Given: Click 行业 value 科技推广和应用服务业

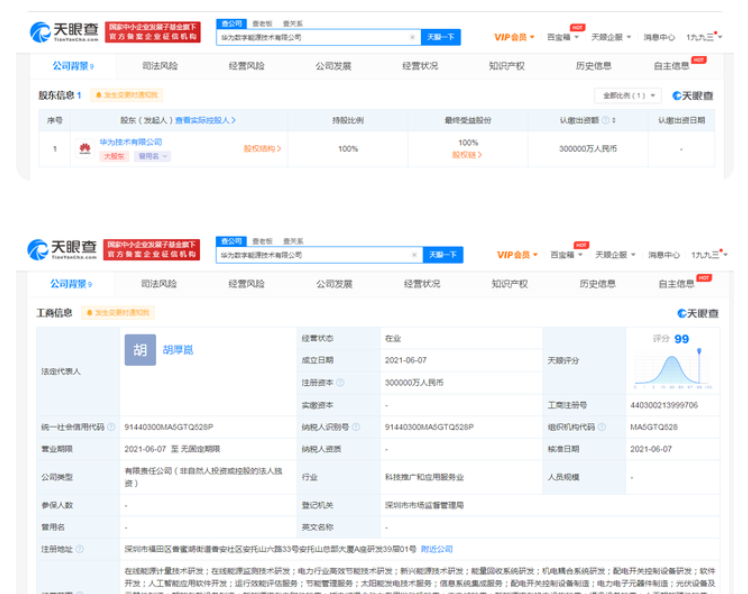Looking at the screenshot, I should 424,477.
